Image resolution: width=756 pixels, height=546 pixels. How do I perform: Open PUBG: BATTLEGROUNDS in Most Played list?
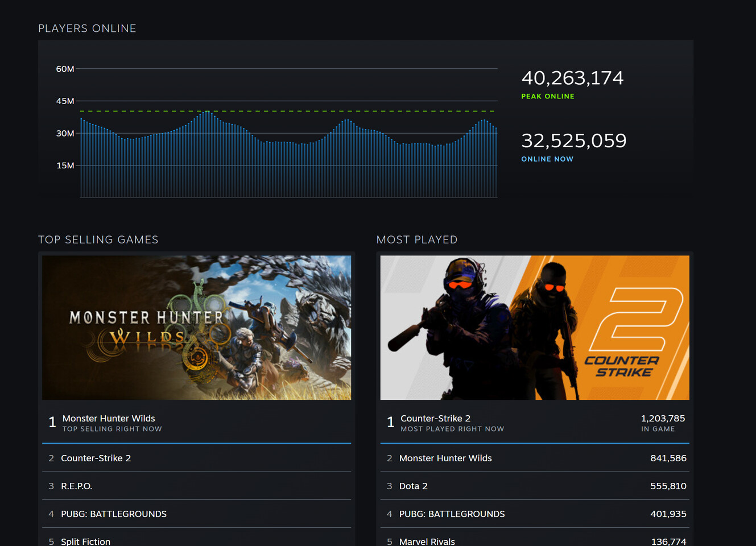pos(535,514)
